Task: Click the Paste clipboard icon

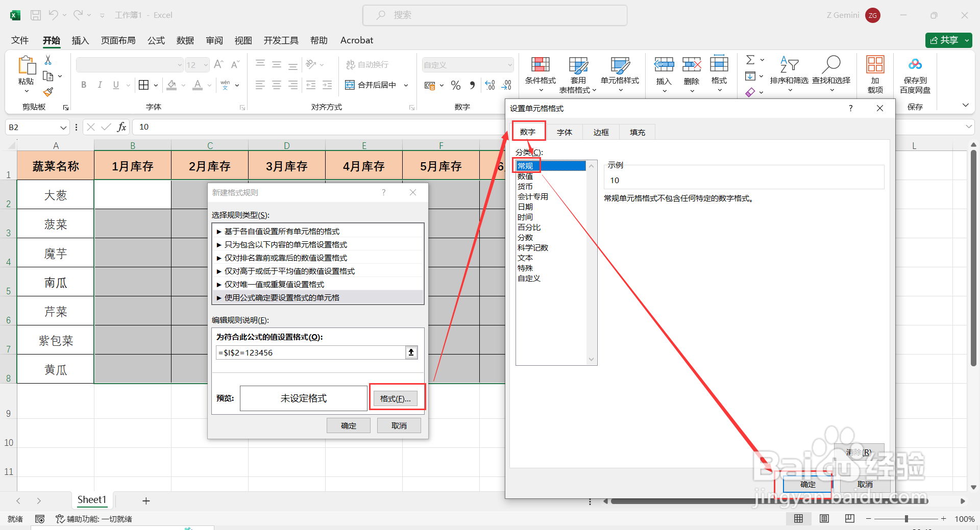Action: [x=26, y=66]
